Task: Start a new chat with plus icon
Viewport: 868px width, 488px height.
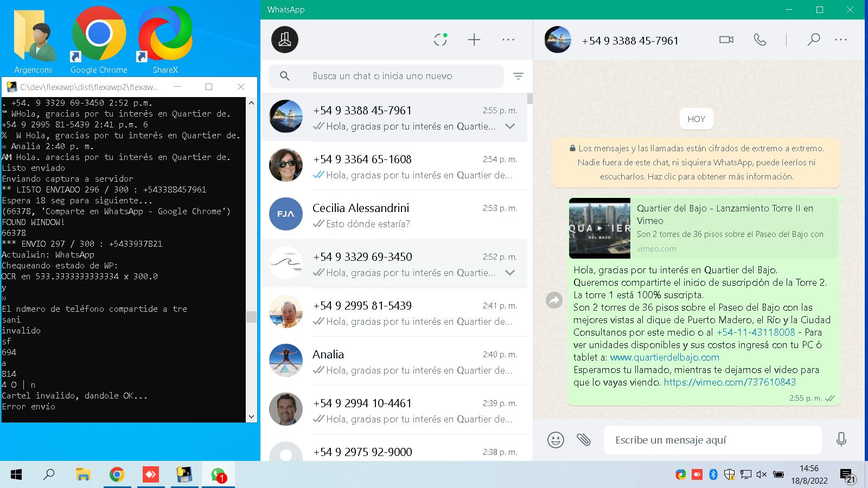Action: (x=474, y=40)
